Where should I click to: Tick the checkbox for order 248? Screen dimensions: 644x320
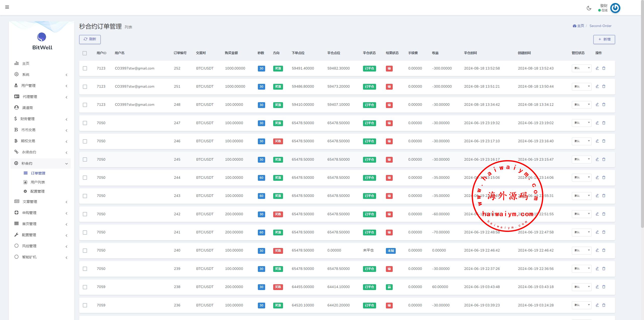point(85,105)
